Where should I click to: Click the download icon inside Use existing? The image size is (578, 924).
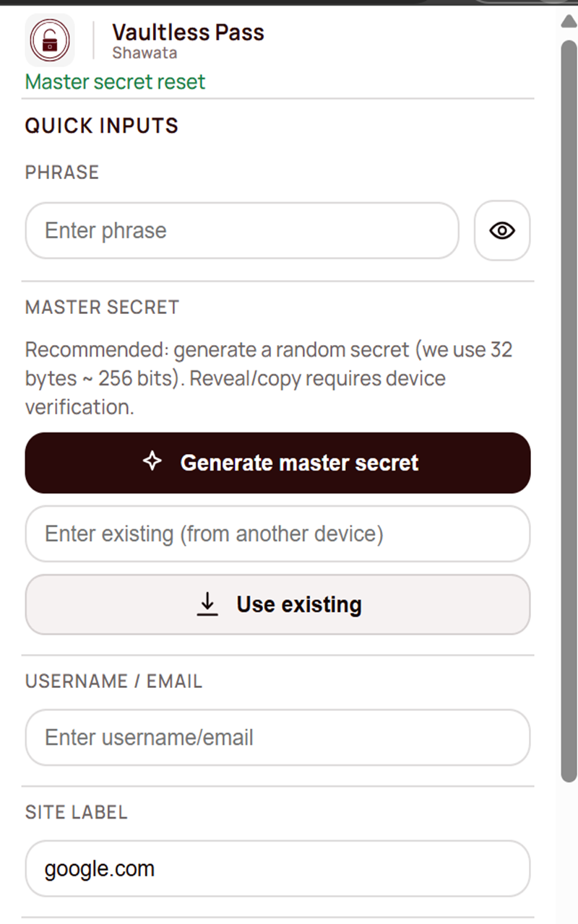point(207,604)
